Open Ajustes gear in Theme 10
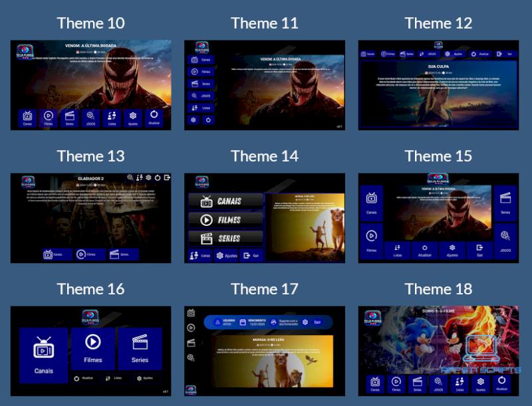This screenshot has width=532, height=406. coord(133,118)
